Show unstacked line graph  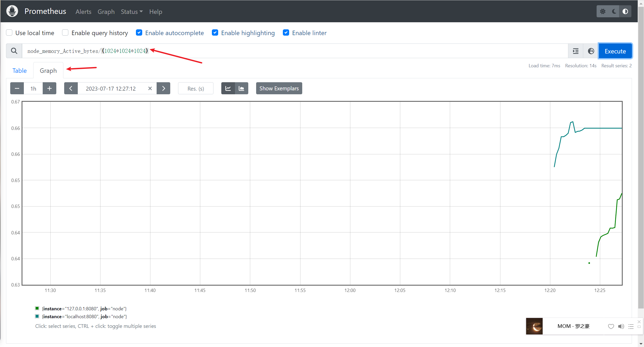click(x=228, y=89)
